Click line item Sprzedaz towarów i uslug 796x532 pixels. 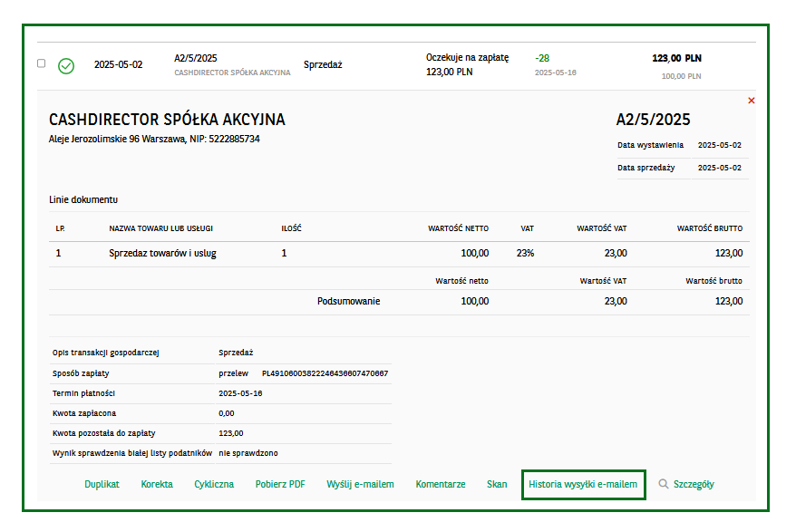point(162,253)
